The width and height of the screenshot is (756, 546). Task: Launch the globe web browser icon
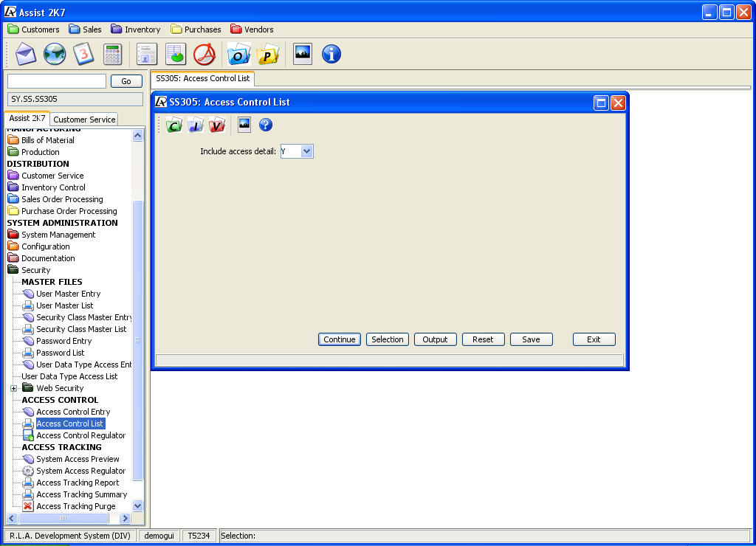(55, 54)
